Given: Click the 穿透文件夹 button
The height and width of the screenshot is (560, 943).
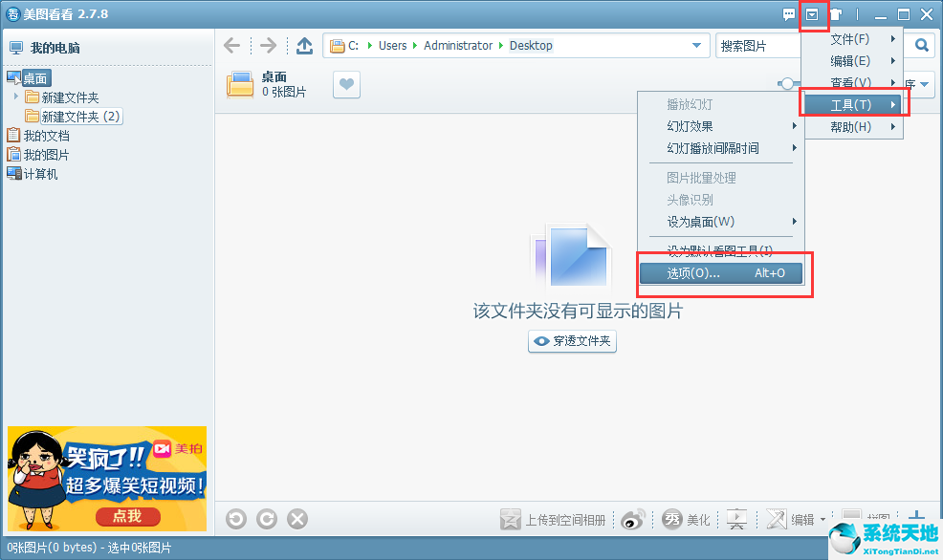Looking at the screenshot, I should (572, 341).
